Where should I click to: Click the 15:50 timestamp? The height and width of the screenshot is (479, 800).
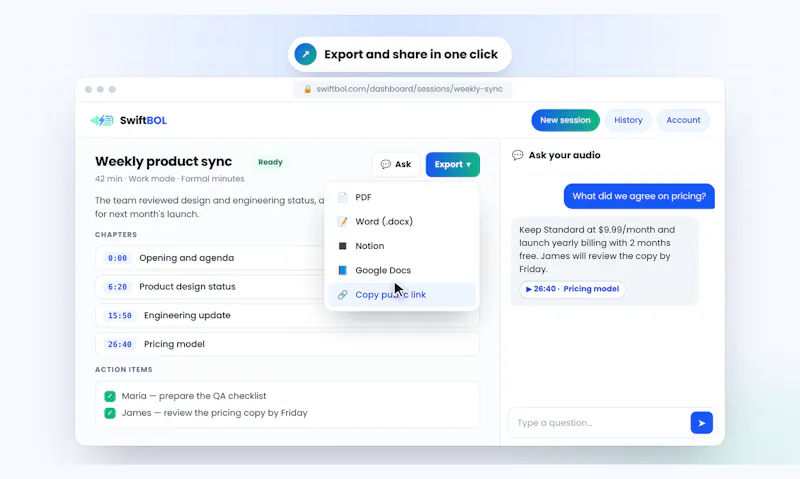coord(120,315)
